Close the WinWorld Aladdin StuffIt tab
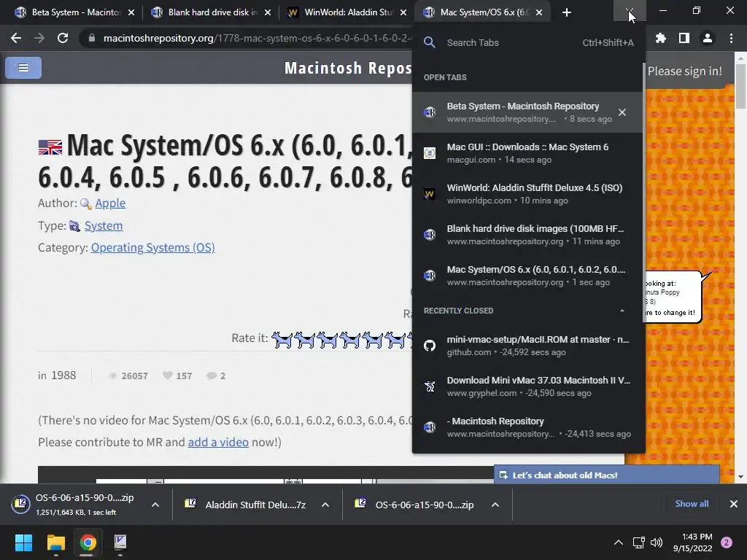This screenshot has width=747, height=560. tap(403, 12)
